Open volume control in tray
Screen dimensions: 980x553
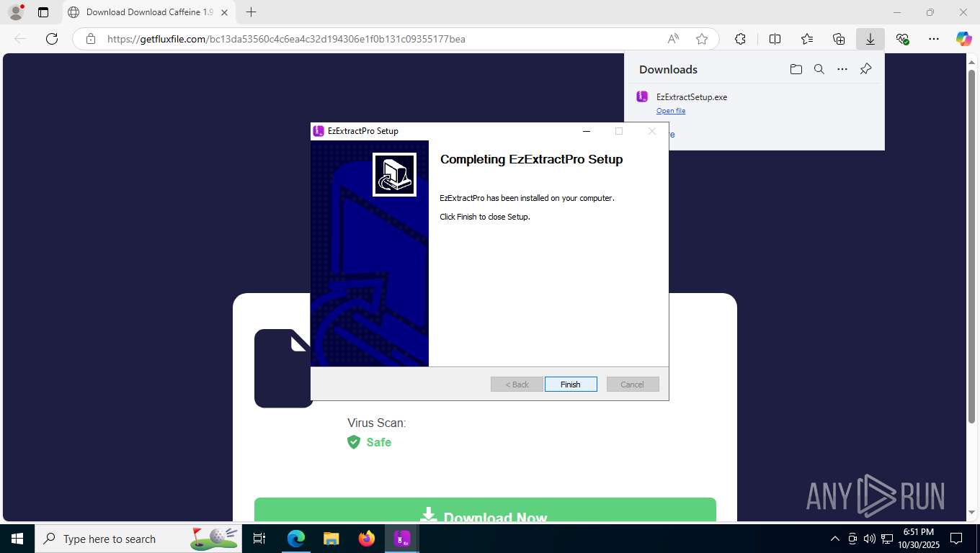(x=870, y=539)
